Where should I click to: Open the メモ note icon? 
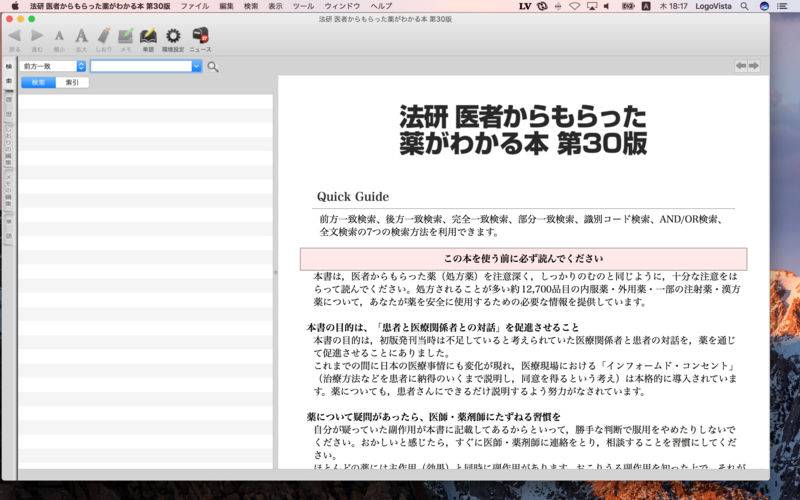(x=126, y=36)
